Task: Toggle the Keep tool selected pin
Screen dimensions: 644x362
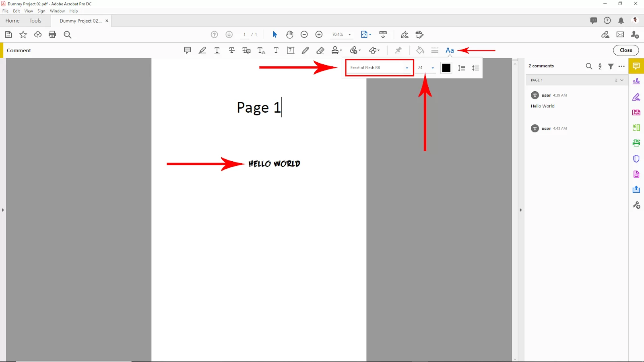Action: pos(398,50)
